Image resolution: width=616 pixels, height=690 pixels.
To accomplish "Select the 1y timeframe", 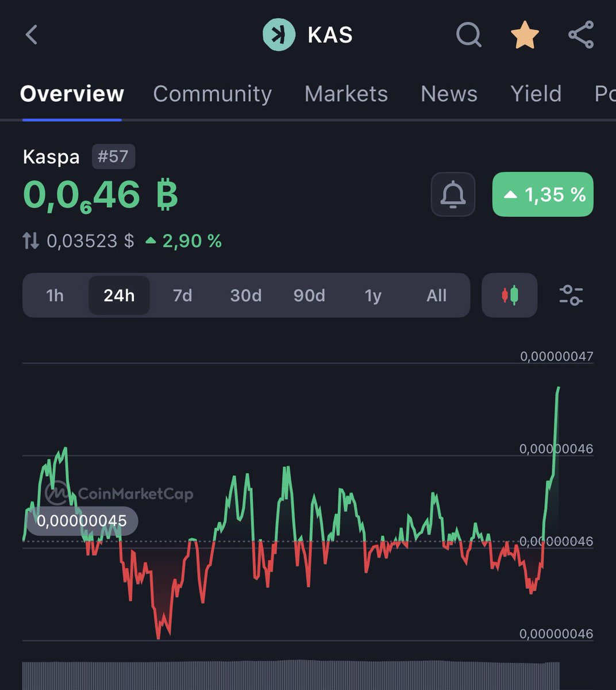I will pyautogui.click(x=373, y=296).
